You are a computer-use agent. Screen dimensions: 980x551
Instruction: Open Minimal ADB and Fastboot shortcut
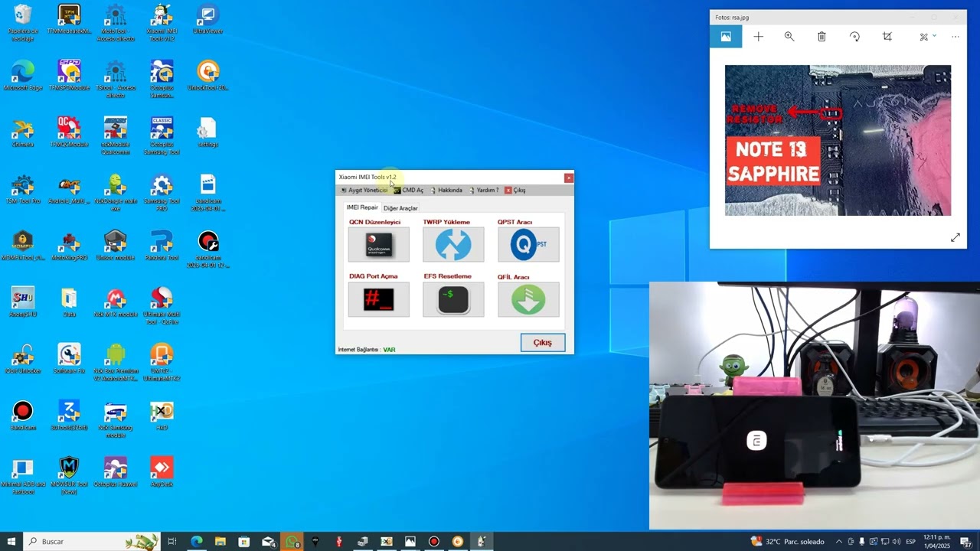pyautogui.click(x=23, y=476)
